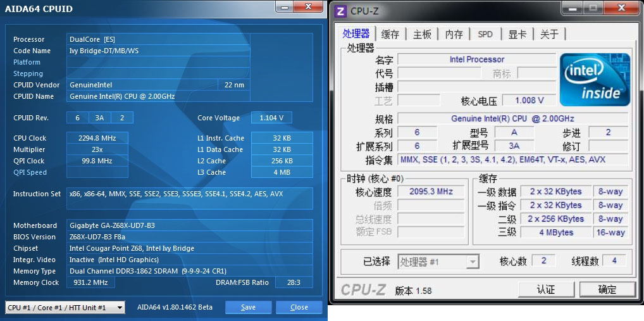Click the Multiplier value '23x'

tap(97, 149)
